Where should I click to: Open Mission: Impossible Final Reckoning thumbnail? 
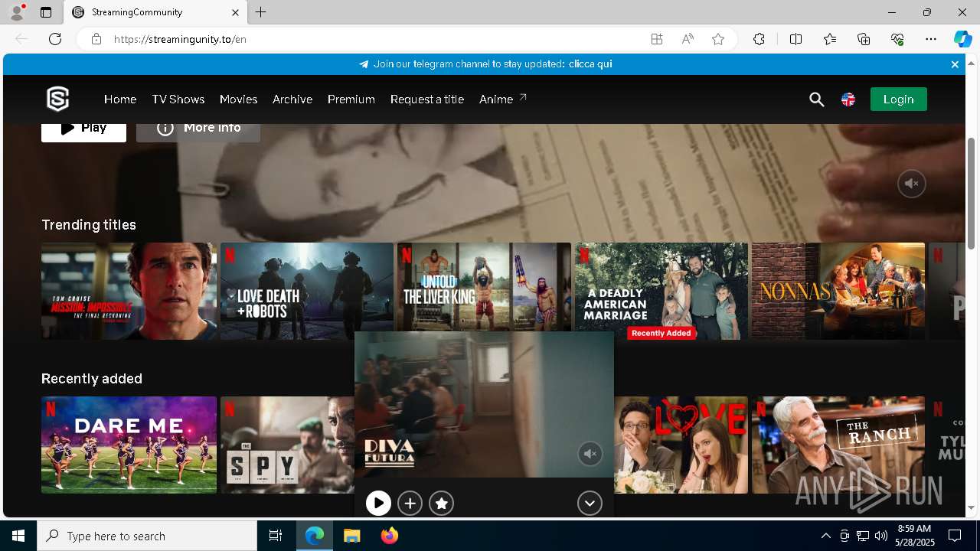[129, 292]
